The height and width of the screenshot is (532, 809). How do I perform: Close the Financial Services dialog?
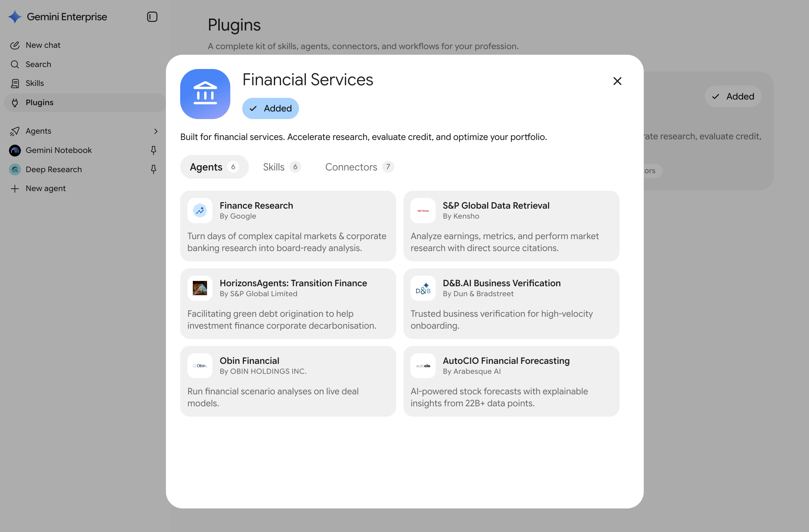point(617,81)
